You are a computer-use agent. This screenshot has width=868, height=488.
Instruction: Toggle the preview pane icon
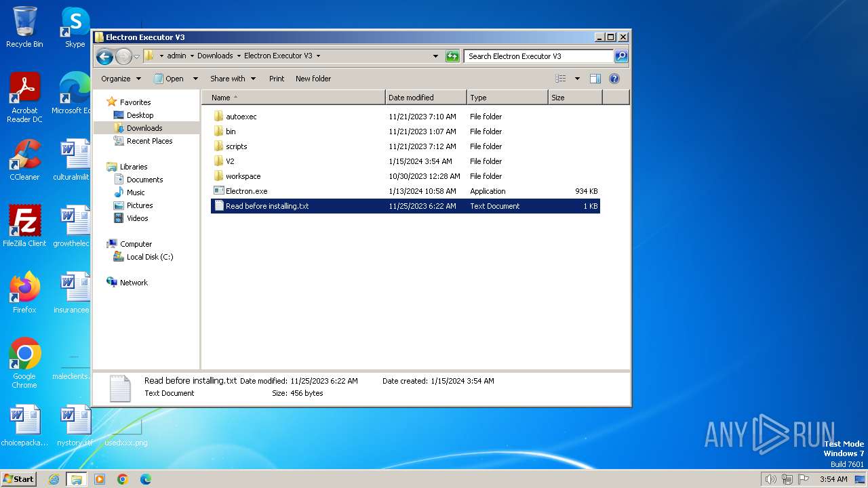pyautogui.click(x=595, y=79)
